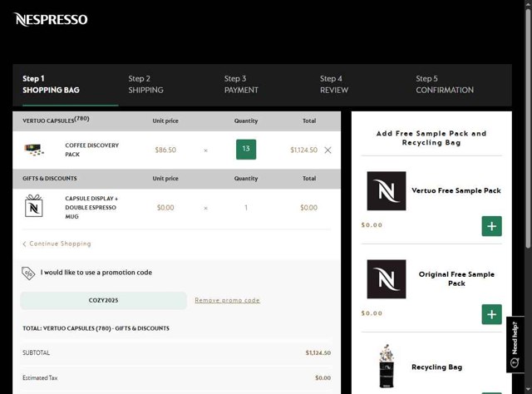Add Vertuo Free Sample Pack with plus button
The width and height of the screenshot is (532, 394).
coord(491,226)
